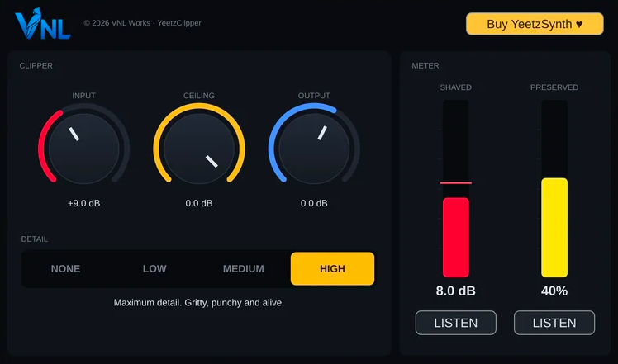The width and height of the screenshot is (618, 364).
Task: Click the PRESERVED column label
Action: pos(554,87)
